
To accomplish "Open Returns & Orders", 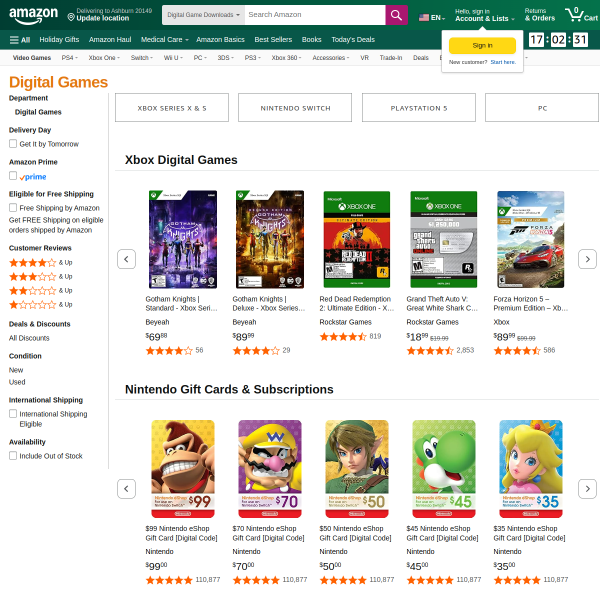I will tap(540, 15).
